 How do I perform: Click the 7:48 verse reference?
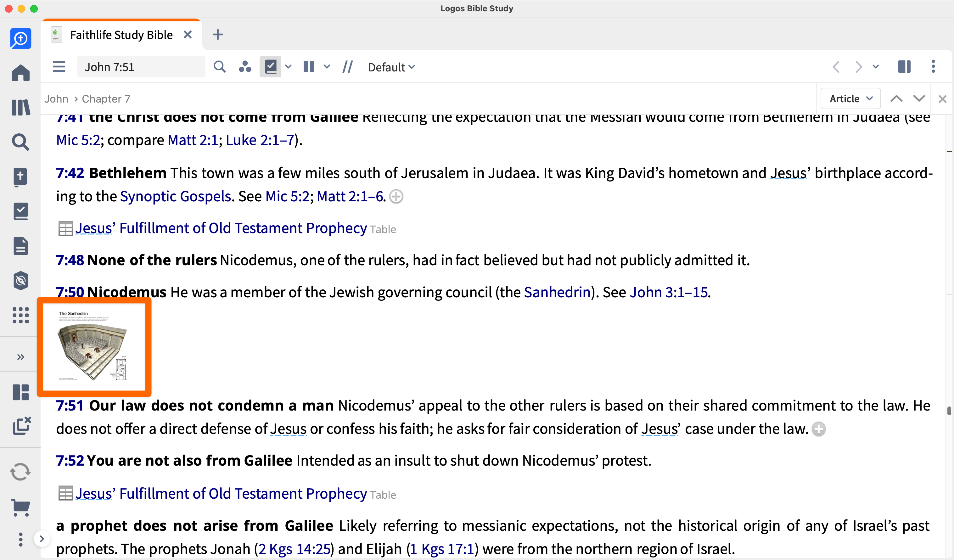click(x=70, y=260)
